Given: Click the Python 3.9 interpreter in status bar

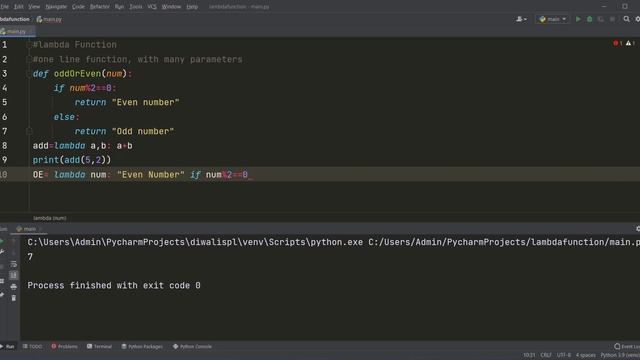Looking at the screenshot, I should click(620, 355).
